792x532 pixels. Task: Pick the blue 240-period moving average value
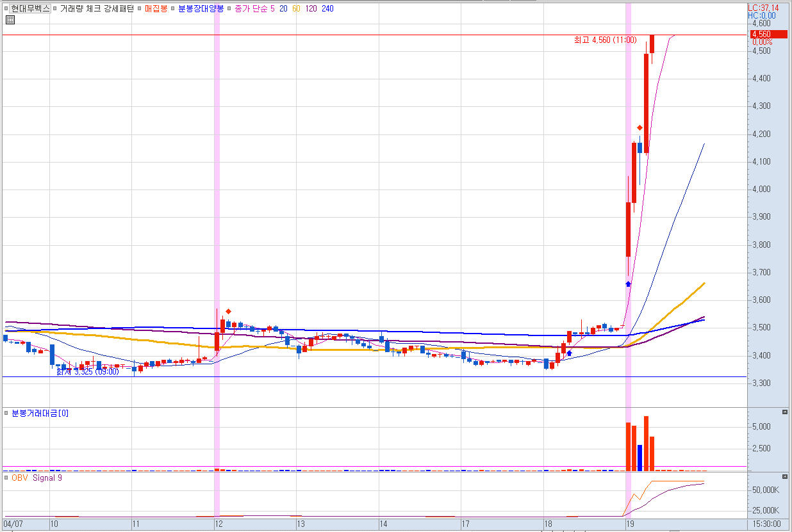327,8
